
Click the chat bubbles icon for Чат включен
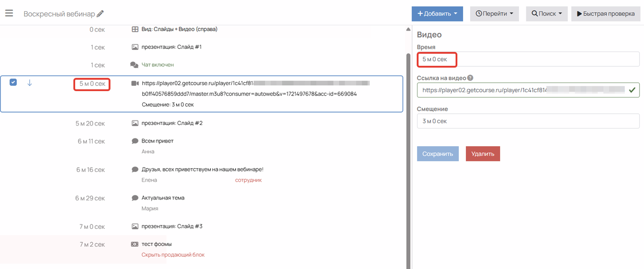tap(134, 65)
